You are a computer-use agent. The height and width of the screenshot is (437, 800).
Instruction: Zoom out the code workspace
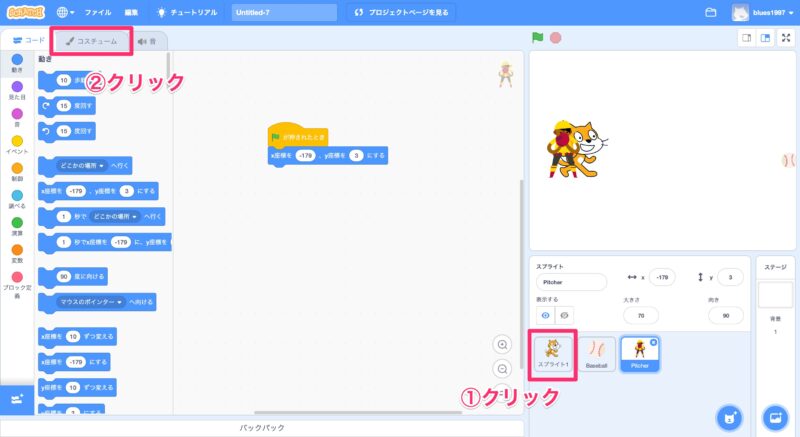pos(503,367)
